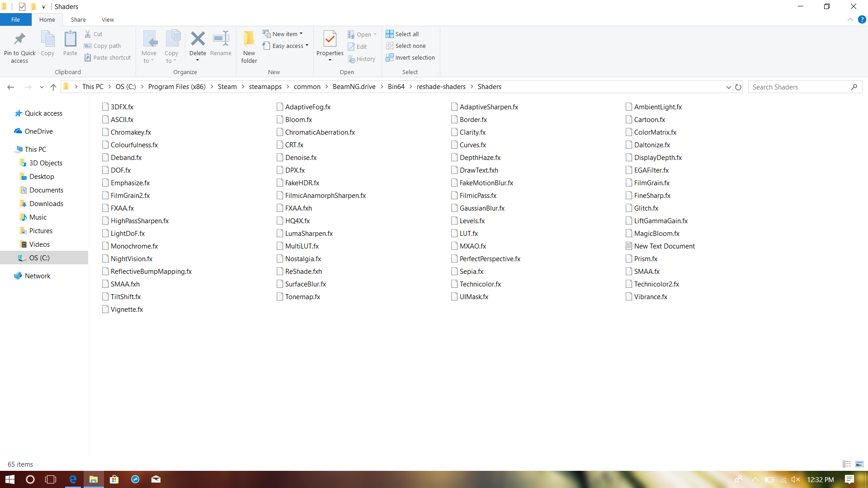Click Pin to Quick access icon

[x=19, y=39]
